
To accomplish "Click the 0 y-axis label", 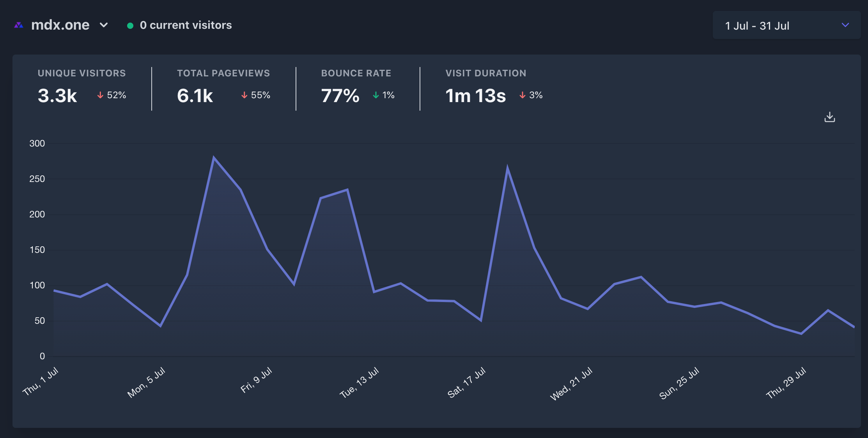I will (42, 356).
